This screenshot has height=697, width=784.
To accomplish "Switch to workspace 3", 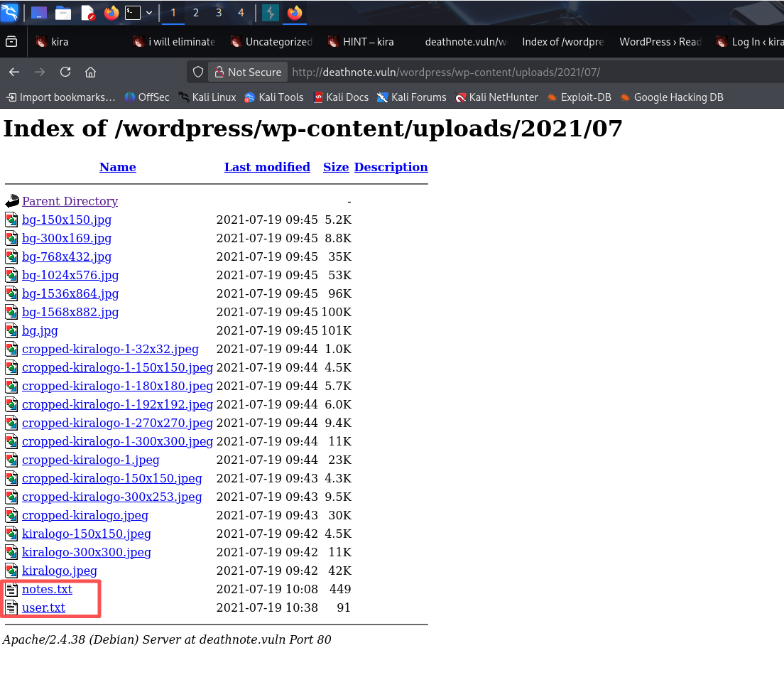I will click(218, 13).
